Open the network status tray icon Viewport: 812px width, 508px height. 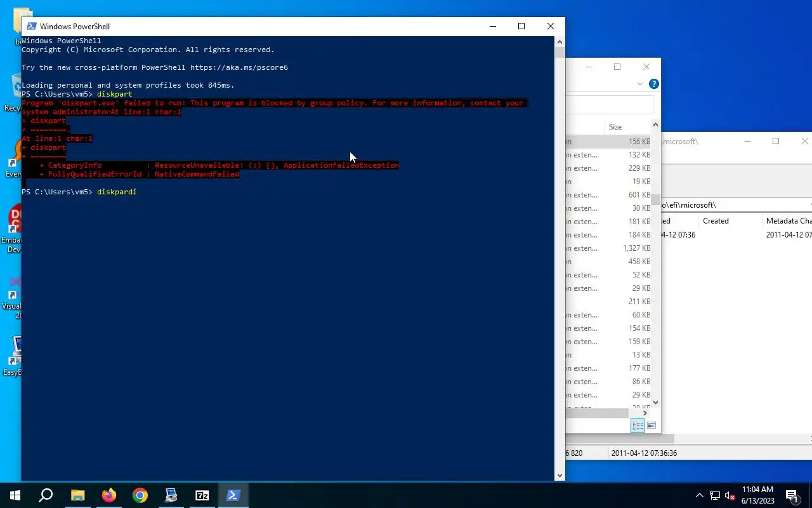tap(715, 495)
